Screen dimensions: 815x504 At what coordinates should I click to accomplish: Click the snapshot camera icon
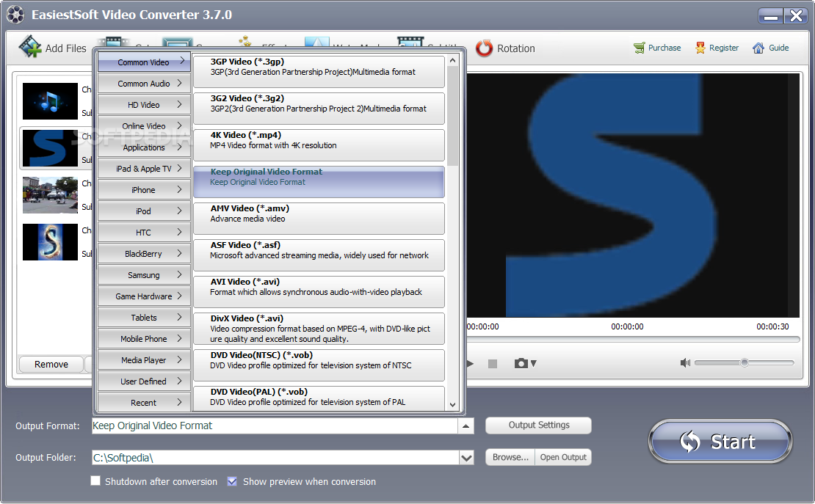[521, 363]
